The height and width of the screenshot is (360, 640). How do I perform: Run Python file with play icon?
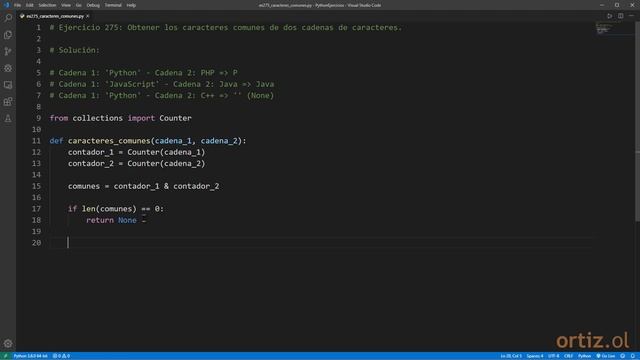[609, 16]
